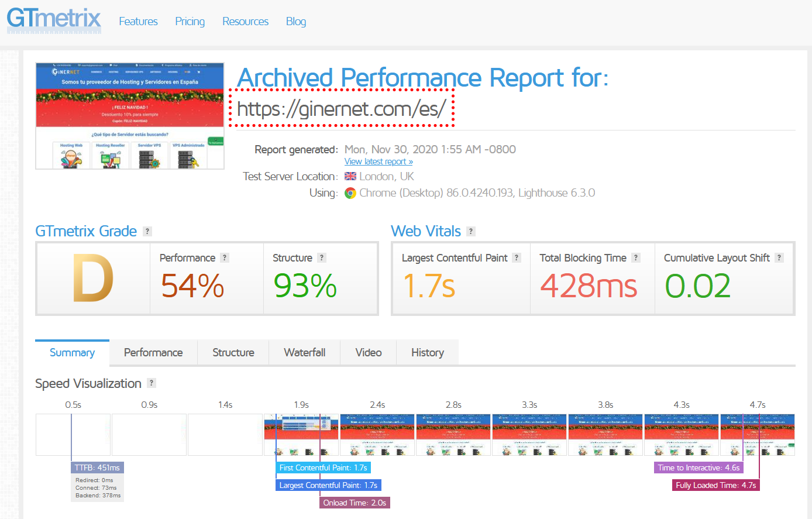Screen dimensions: 812x519
Task: Click the Chrome (Desktop) Lighthouse version text
Action: point(477,193)
